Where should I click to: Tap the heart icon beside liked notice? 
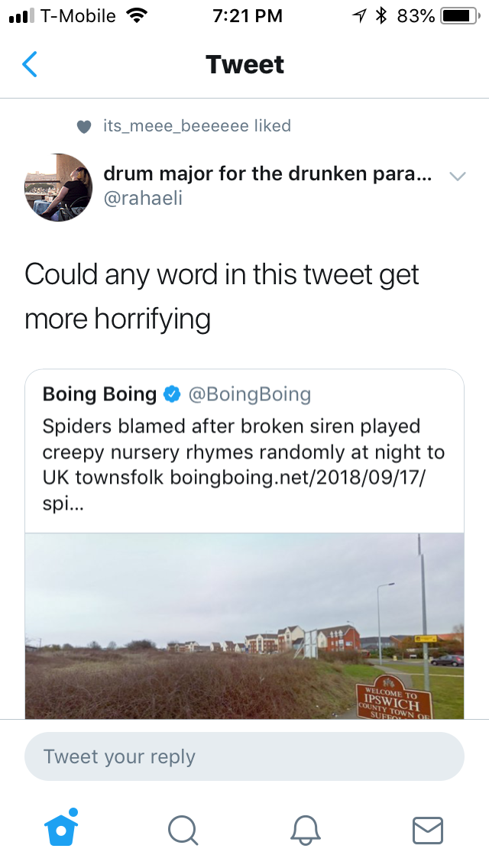(x=84, y=126)
